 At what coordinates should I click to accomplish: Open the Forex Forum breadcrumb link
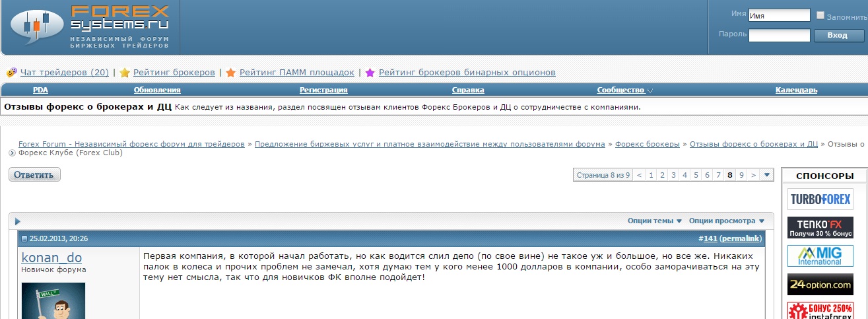pyautogui.click(x=131, y=144)
